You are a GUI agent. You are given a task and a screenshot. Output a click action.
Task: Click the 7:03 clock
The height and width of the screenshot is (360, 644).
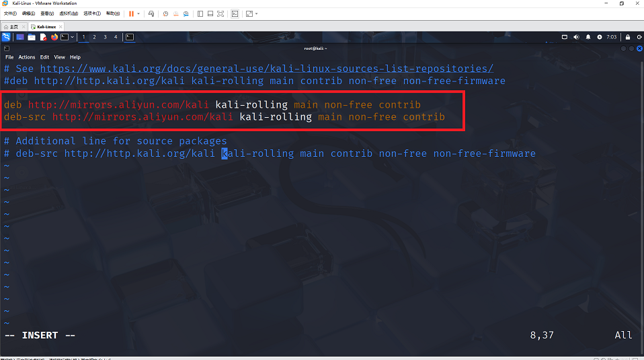pyautogui.click(x=612, y=37)
